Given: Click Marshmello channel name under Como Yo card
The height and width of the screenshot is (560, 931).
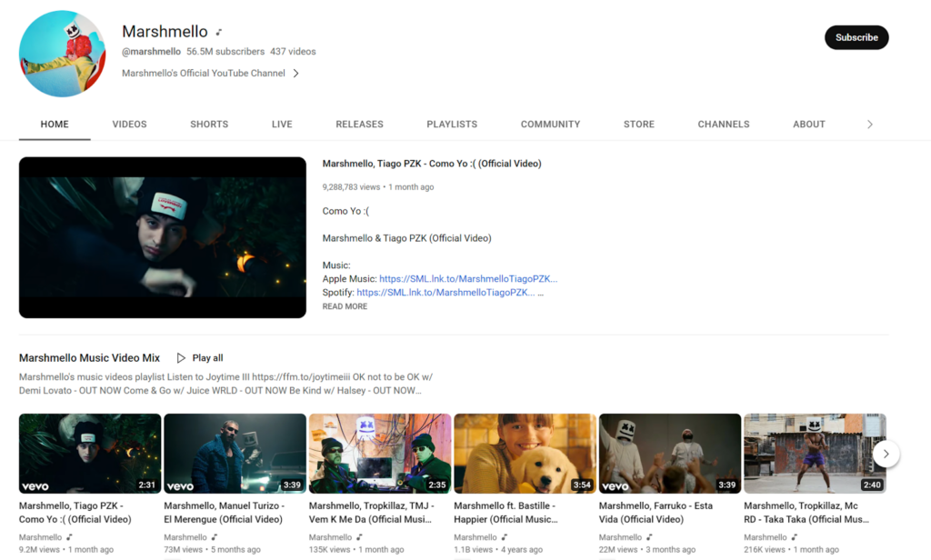Looking at the screenshot, I should (40, 537).
